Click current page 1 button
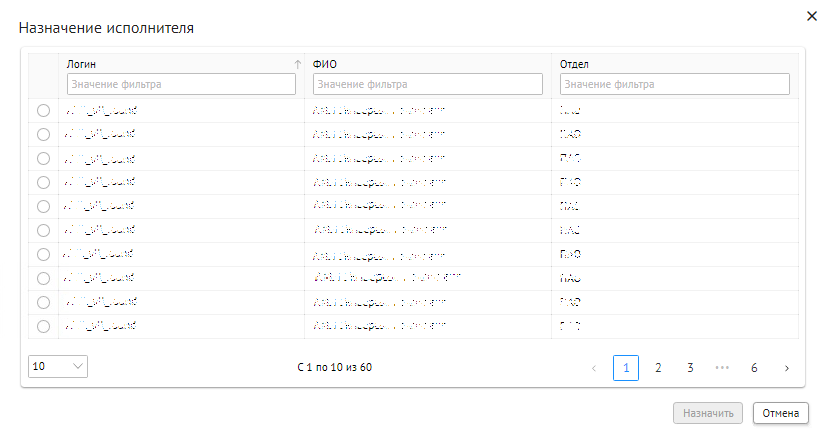The image size is (825, 441). pos(626,368)
